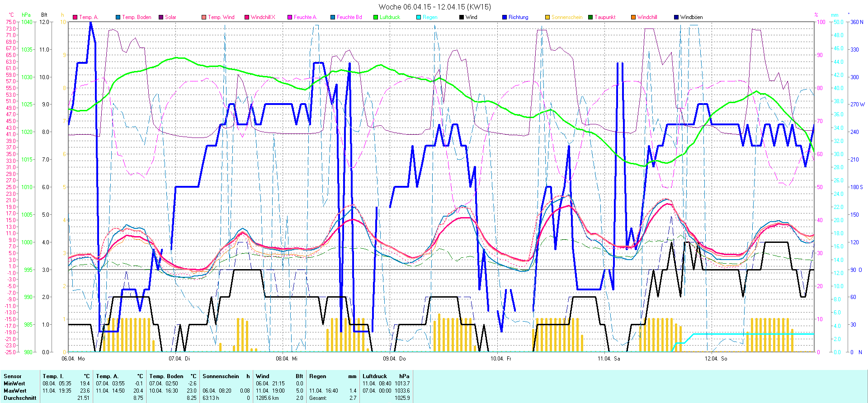Image resolution: width=868 pixels, height=403 pixels.
Task: Click the yellow Sonnenschein legend swatch
Action: coord(547,17)
